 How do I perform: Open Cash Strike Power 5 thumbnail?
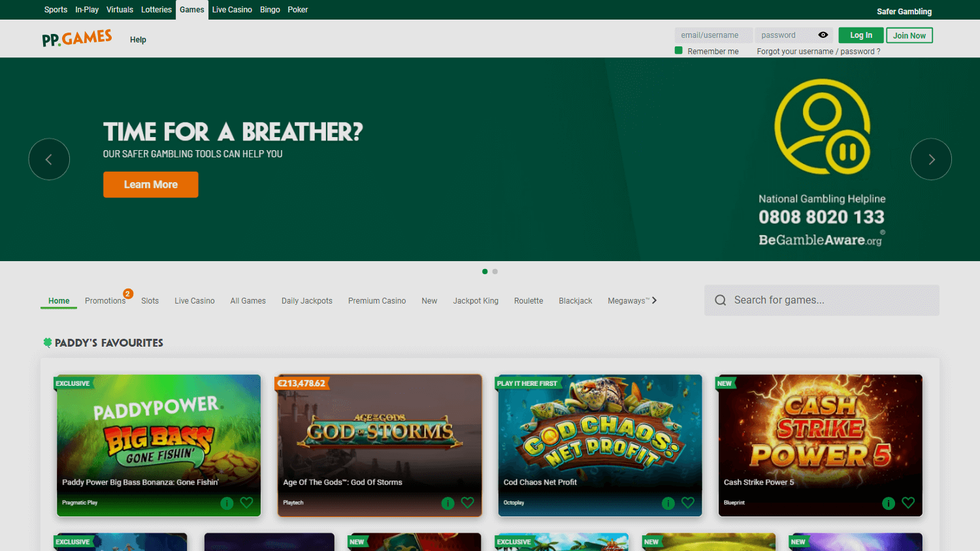(821, 445)
